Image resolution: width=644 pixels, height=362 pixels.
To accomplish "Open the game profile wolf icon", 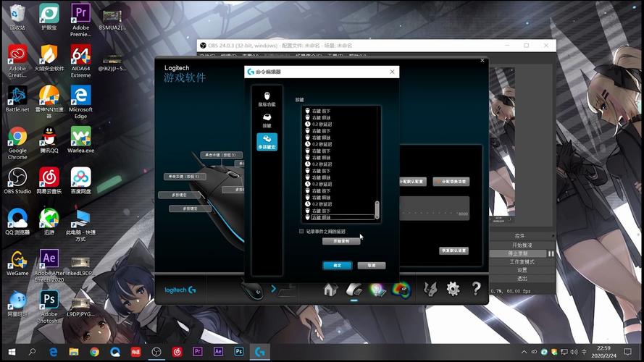I will pos(430,290).
